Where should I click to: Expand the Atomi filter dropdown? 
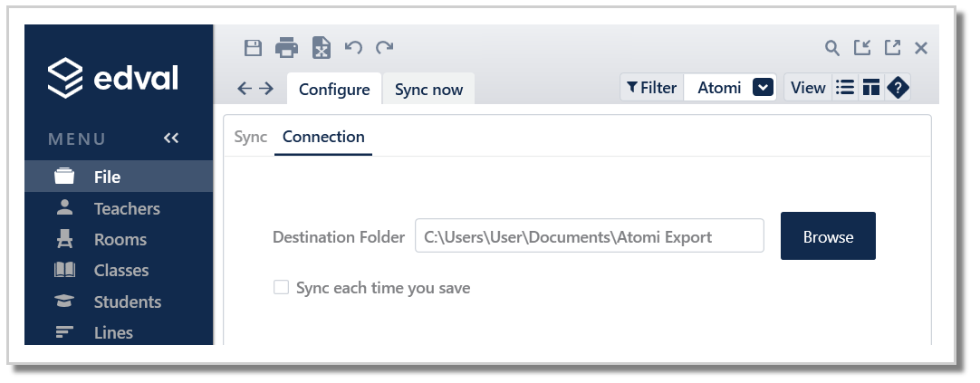763,88
